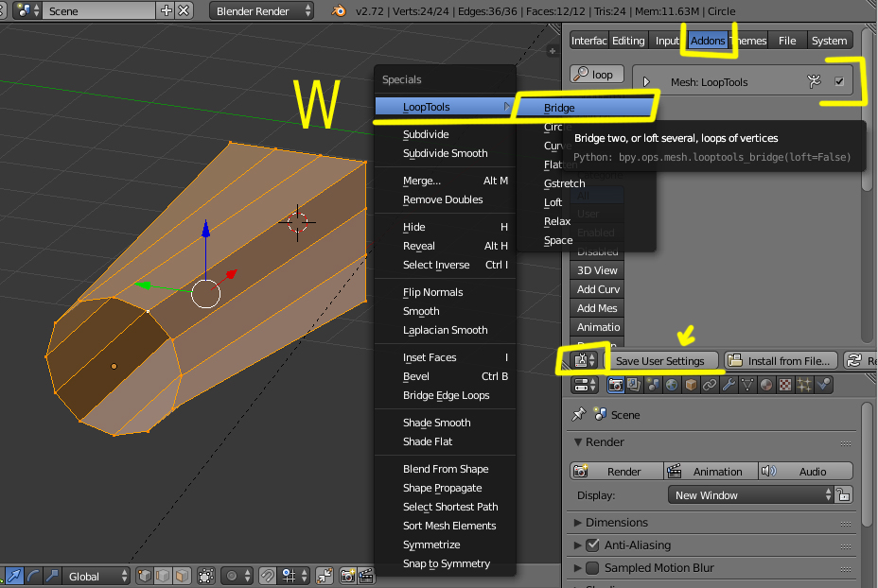Screen dimensions: 878x588
Task: Expand the Sampled Motion Blur panel
Action: (x=578, y=568)
